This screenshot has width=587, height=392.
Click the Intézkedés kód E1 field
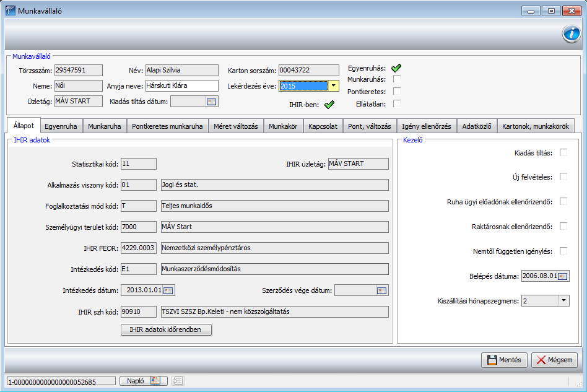click(x=139, y=269)
